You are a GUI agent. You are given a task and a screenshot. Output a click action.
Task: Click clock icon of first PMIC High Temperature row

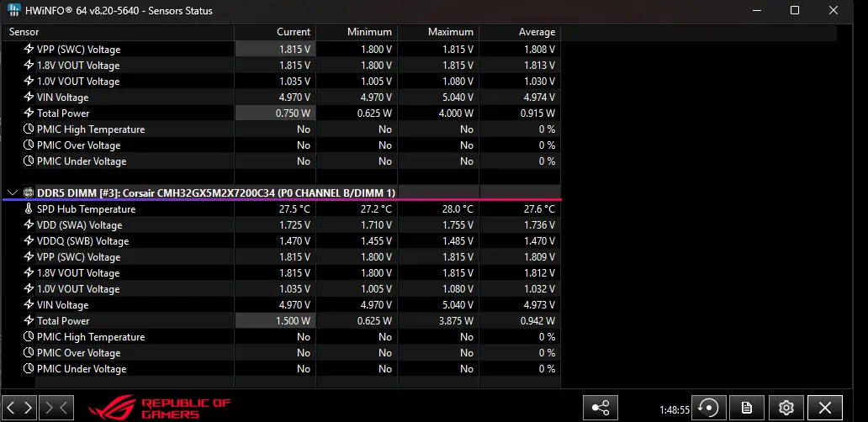(29, 129)
